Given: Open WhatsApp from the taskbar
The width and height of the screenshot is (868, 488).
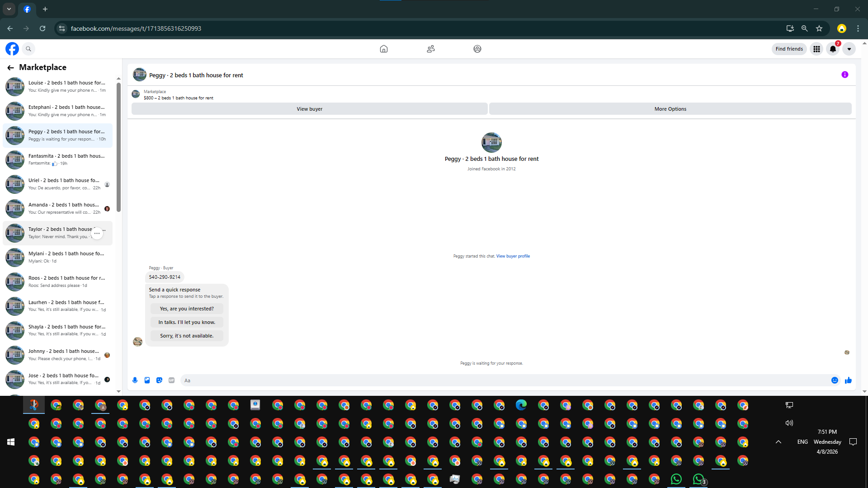Looking at the screenshot, I should [x=676, y=479].
